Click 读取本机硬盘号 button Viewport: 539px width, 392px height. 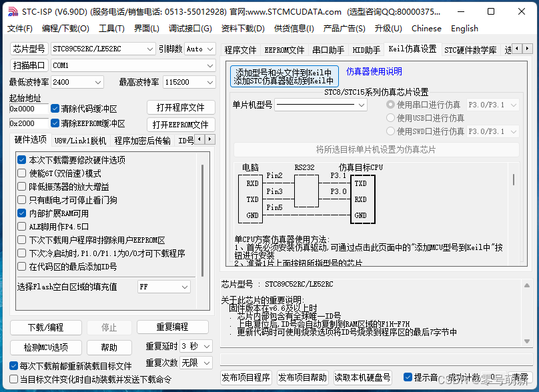[363, 377]
